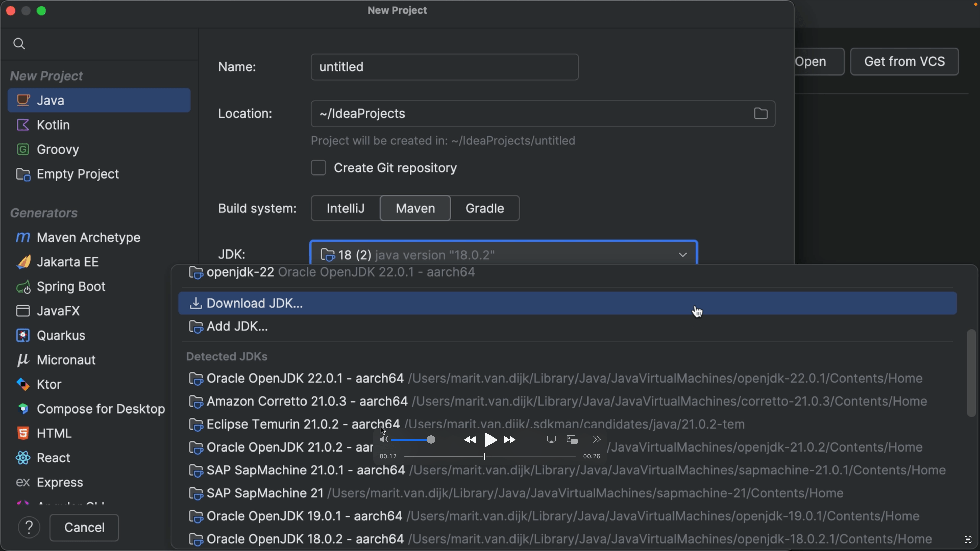Select Amazon Corretto 21.0.3 detected JDK

click(x=567, y=401)
